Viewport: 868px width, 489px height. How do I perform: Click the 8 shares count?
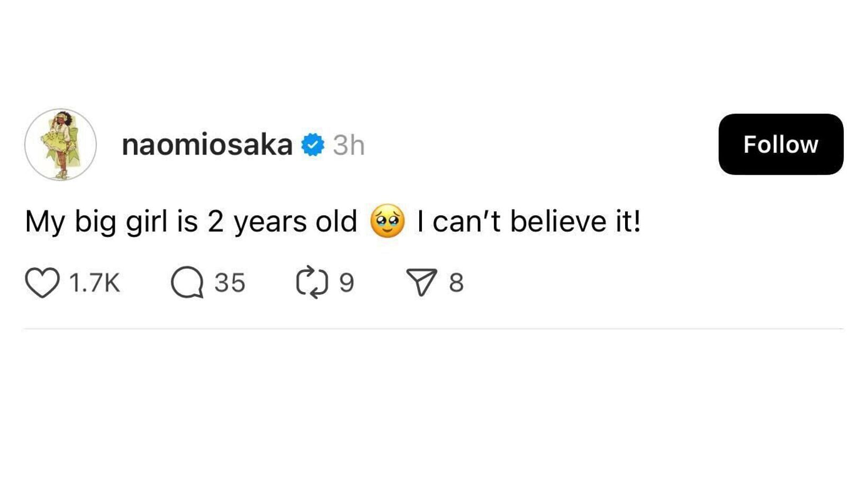tap(456, 283)
